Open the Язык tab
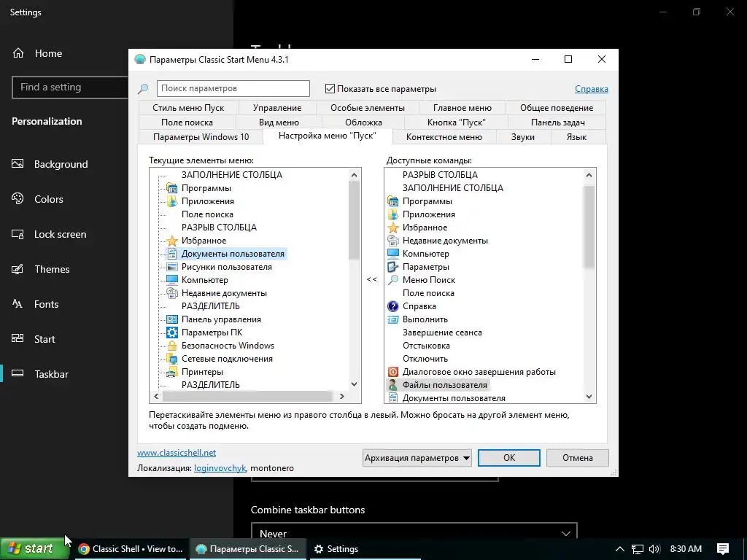Image resolution: width=747 pixels, height=560 pixels. (576, 137)
